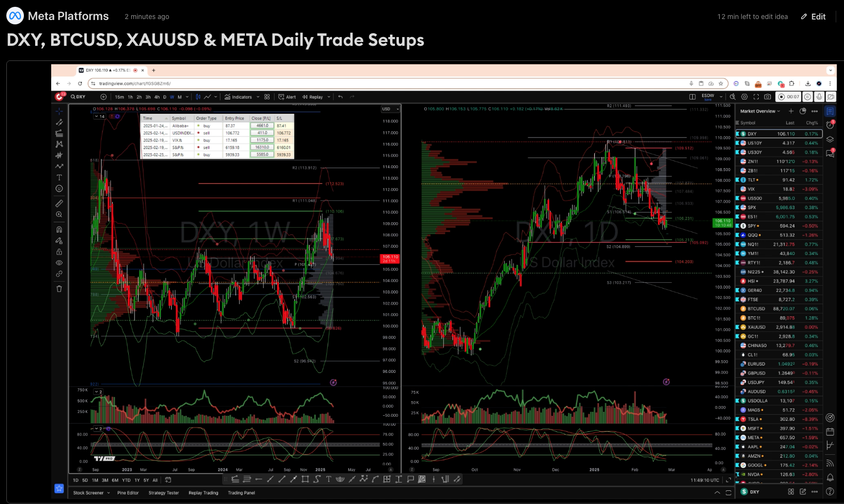Take a chart snapshot camera icon
The height and width of the screenshot is (504, 844).
pos(768,97)
